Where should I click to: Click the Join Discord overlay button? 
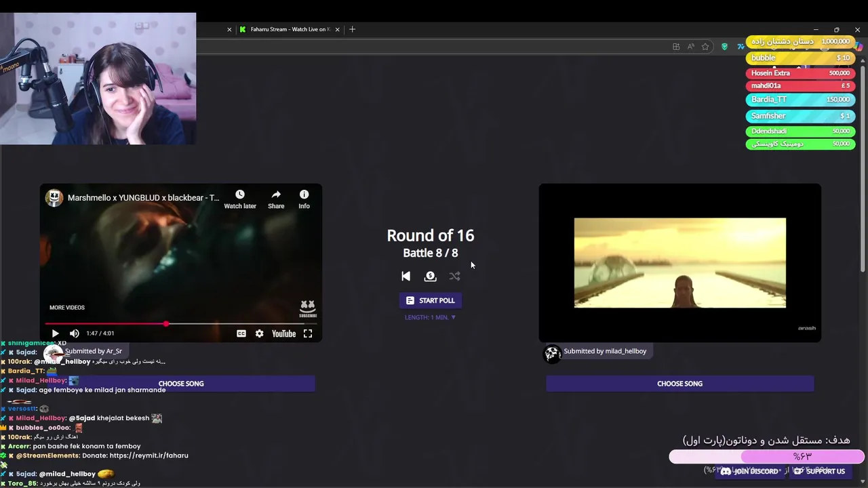click(x=749, y=471)
